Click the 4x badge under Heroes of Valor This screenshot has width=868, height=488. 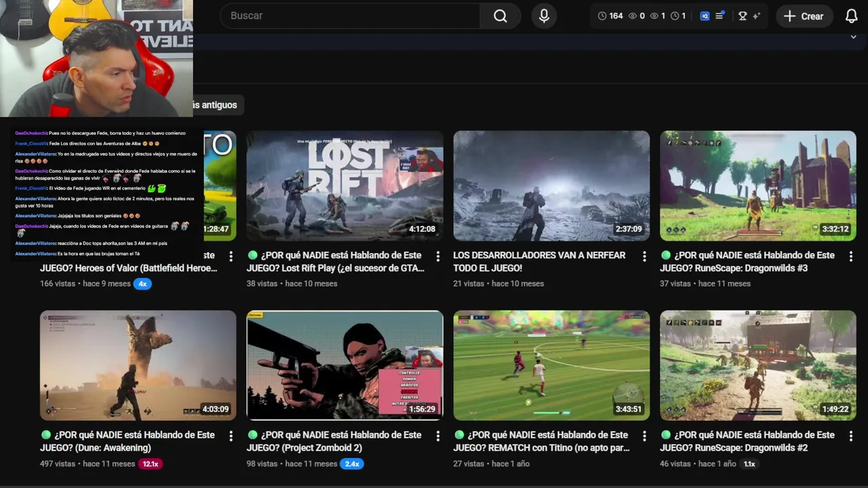[142, 284]
